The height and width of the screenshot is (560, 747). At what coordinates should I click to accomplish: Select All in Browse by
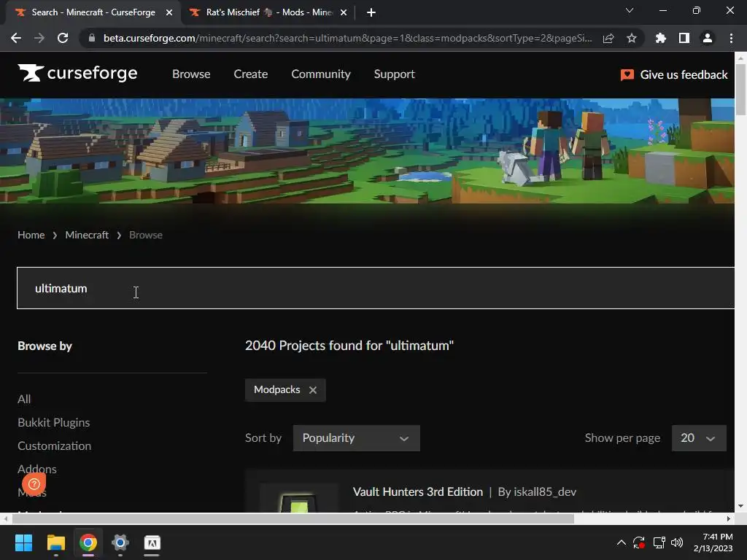24,399
